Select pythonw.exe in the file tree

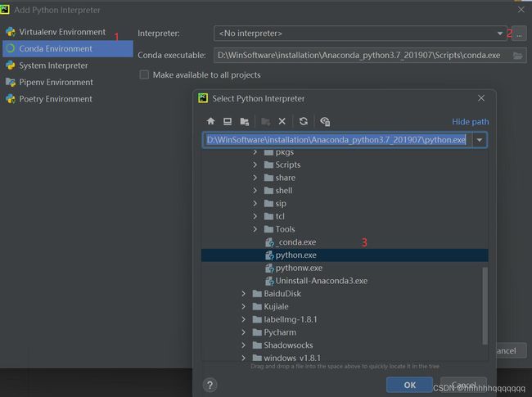point(345,268)
